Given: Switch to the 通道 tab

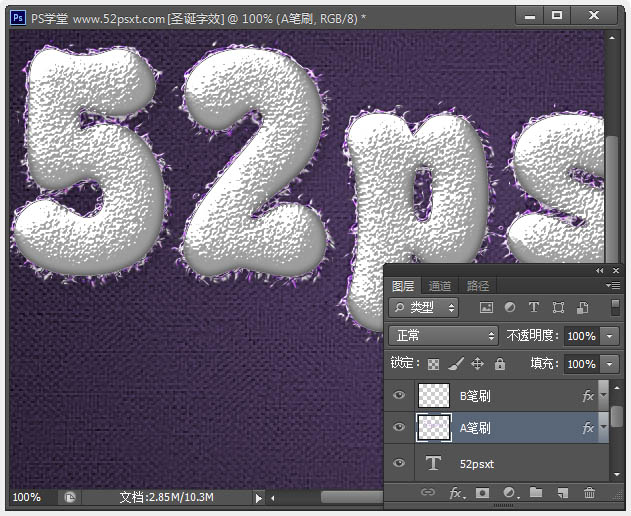Looking at the screenshot, I should click(x=440, y=286).
